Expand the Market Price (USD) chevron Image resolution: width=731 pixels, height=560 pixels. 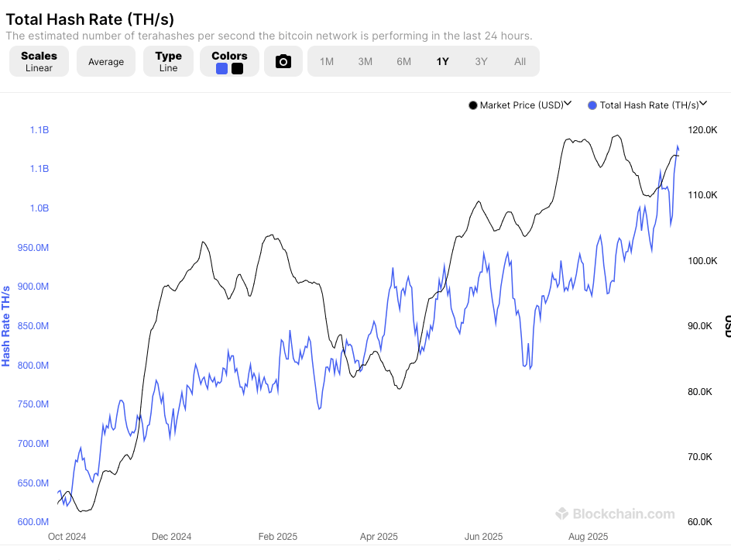point(568,104)
